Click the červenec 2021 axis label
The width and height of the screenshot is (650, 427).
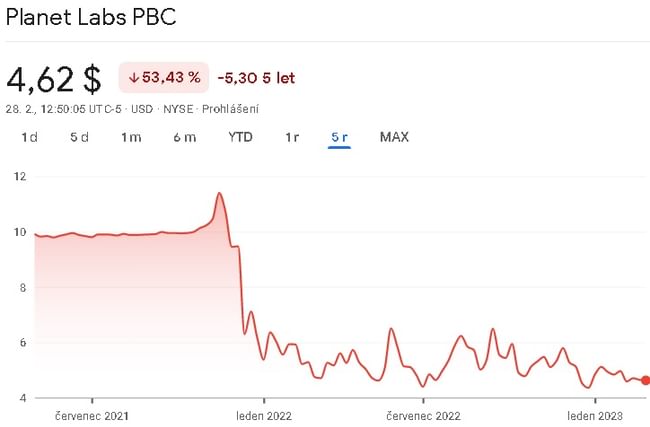(x=92, y=414)
